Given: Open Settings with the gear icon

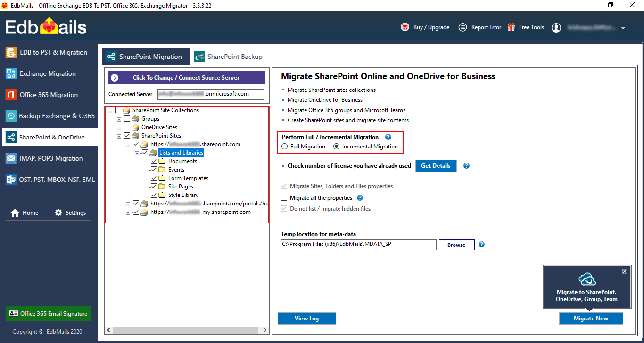Looking at the screenshot, I should [x=58, y=213].
